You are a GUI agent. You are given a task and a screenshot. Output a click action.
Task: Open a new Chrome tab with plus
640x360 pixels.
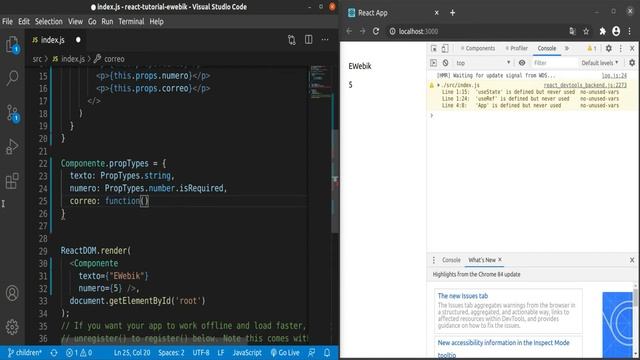[452, 13]
